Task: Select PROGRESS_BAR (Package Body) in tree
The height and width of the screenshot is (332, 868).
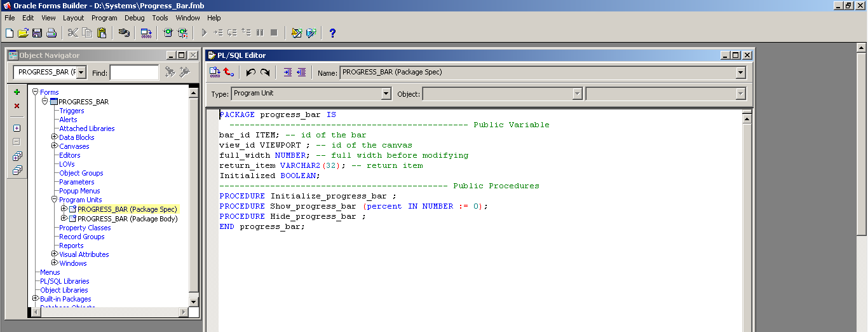Action: [x=128, y=219]
